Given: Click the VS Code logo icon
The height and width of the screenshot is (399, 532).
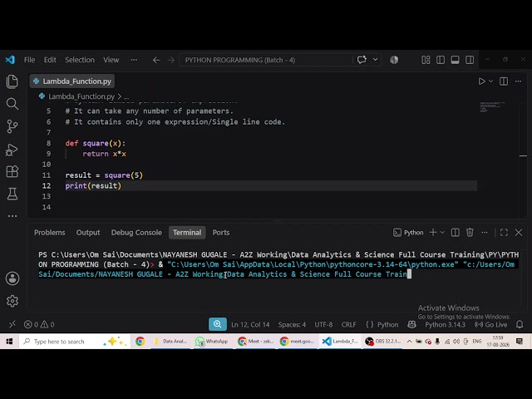Looking at the screenshot, I should [10, 60].
